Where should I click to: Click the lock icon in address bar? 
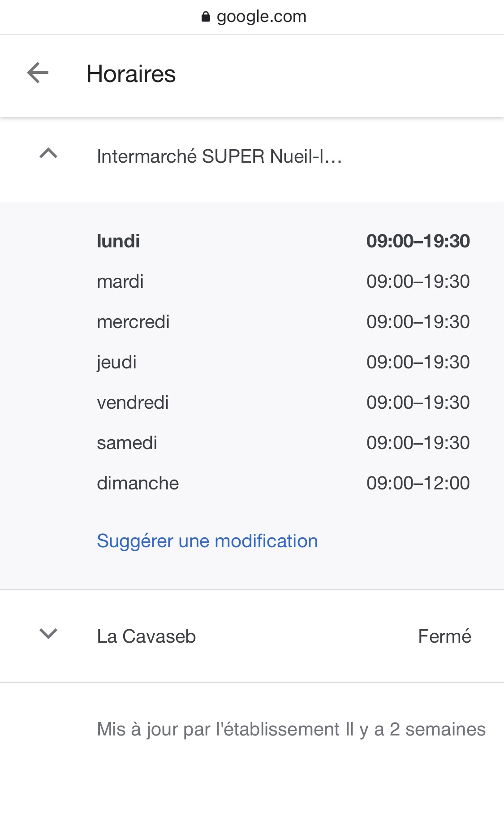pos(206,17)
